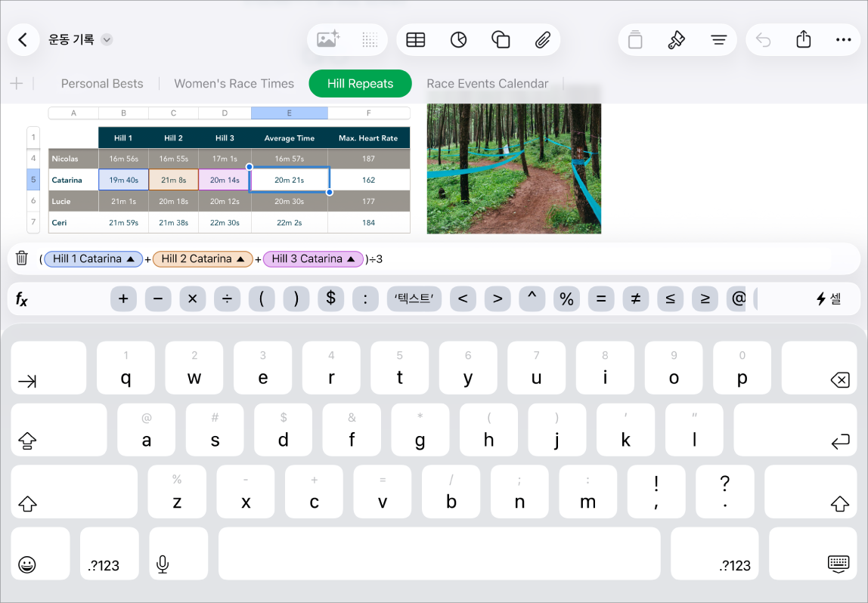Image resolution: width=868 pixels, height=603 pixels.
Task: Insert minus operator in formula bar
Action: (158, 298)
